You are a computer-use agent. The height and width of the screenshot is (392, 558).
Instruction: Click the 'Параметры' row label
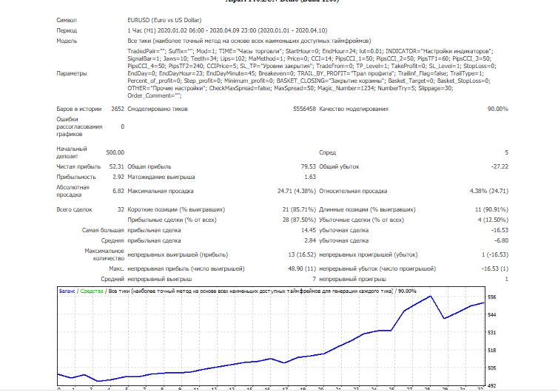coord(72,74)
